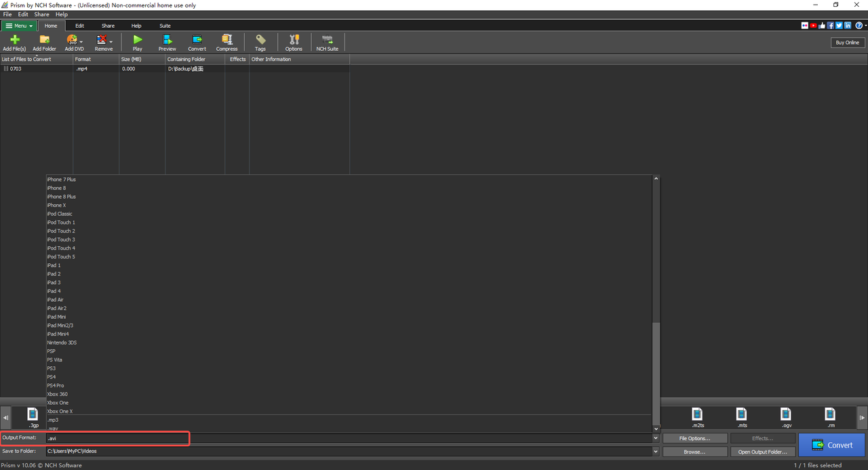Screen dimensions: 868x470
Task: Open the NCH Suite tool
Action: (x=328, y=43)
